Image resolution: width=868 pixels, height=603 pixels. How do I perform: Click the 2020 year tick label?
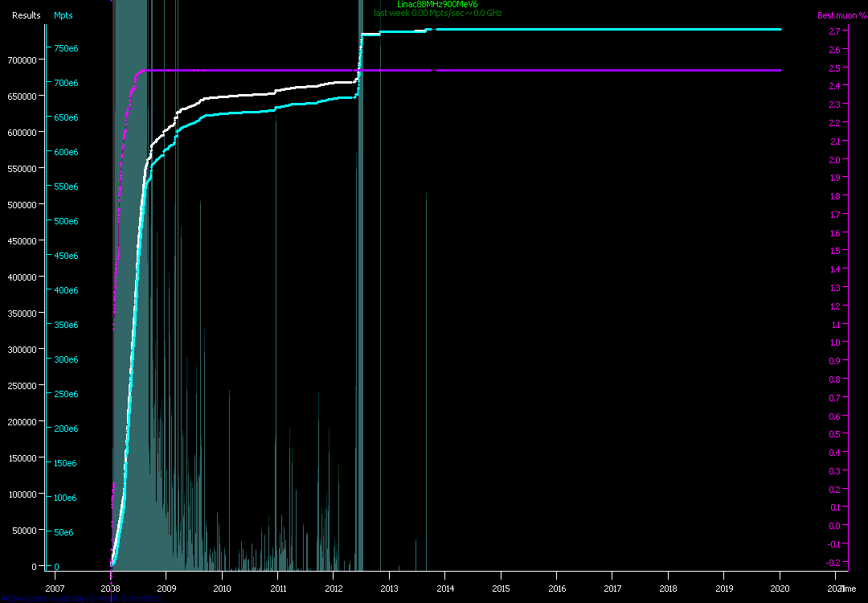[780, 587]
